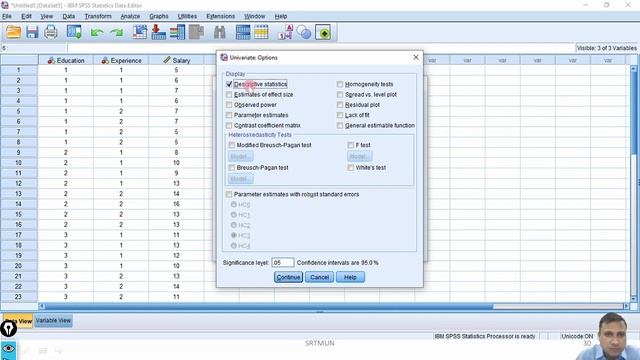Viewport: 640px width, 360px height.
Task: Open the Analyze menu
Action: 130,16
